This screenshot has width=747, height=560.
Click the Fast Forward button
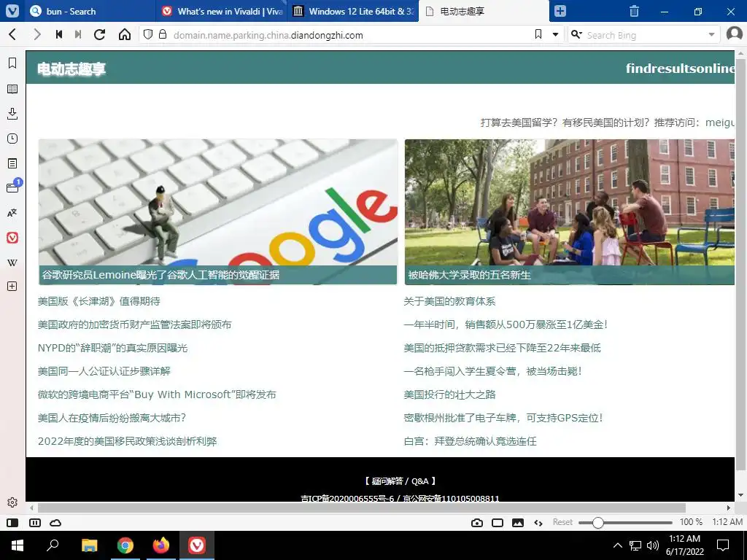pos(78,34)
